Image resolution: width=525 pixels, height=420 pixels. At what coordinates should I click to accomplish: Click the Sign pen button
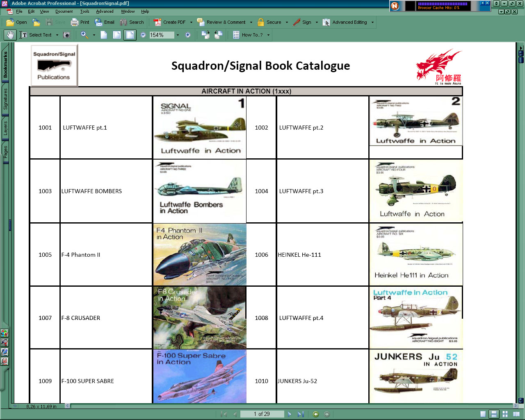coord(302,22)
